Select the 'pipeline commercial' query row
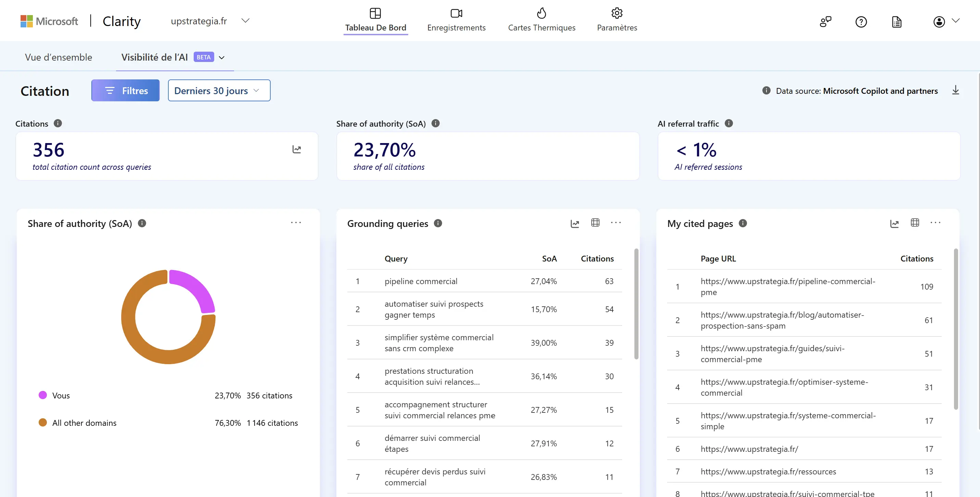 [x=484, y=281]
